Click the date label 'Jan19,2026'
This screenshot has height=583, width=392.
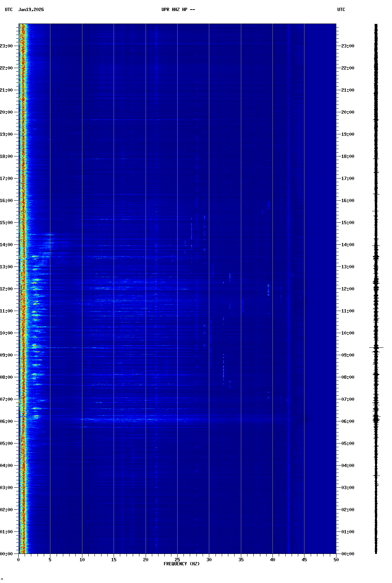tap(31, 10)
